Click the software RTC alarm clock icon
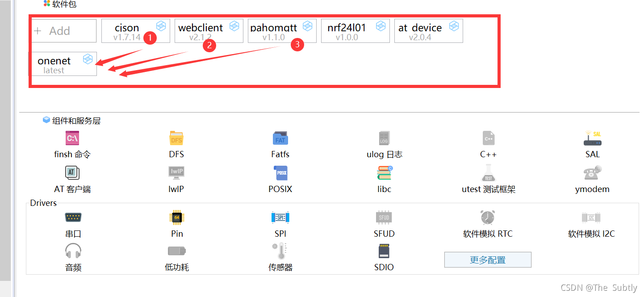The image size is (644, 297). [488, 218]
